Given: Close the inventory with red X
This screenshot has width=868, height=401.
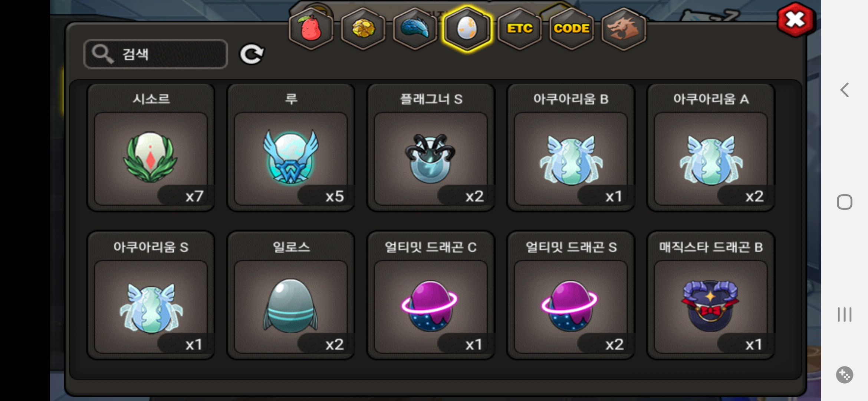Looking at the screenshot, I should pos(796,20).
